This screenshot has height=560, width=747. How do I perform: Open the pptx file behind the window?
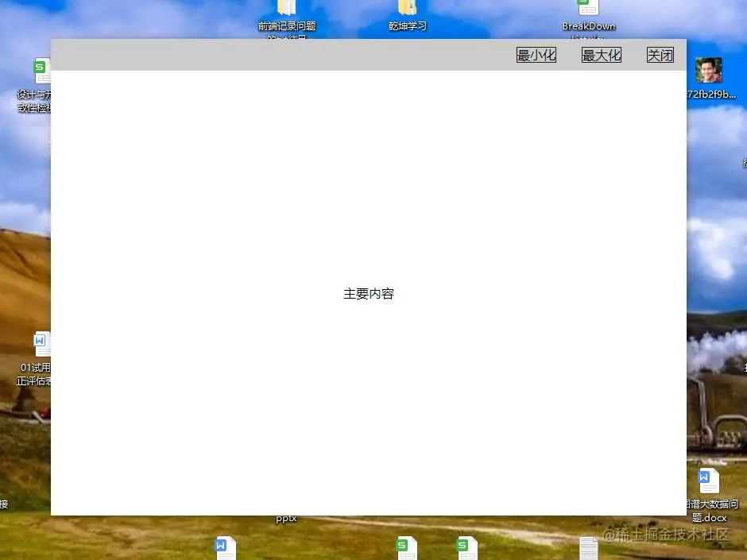click(285, 518)
